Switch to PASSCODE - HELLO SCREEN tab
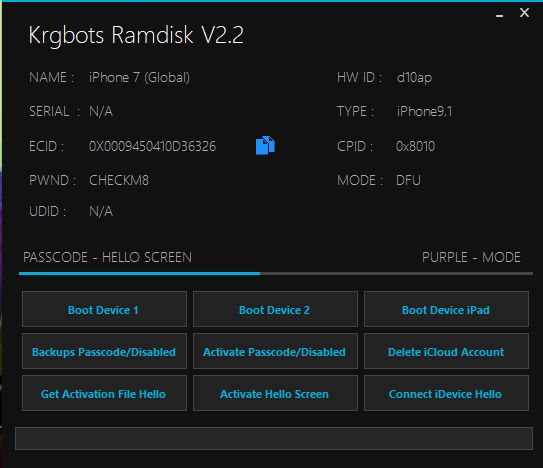This screenshot has height=468, width=543. (x=107, y=257)
